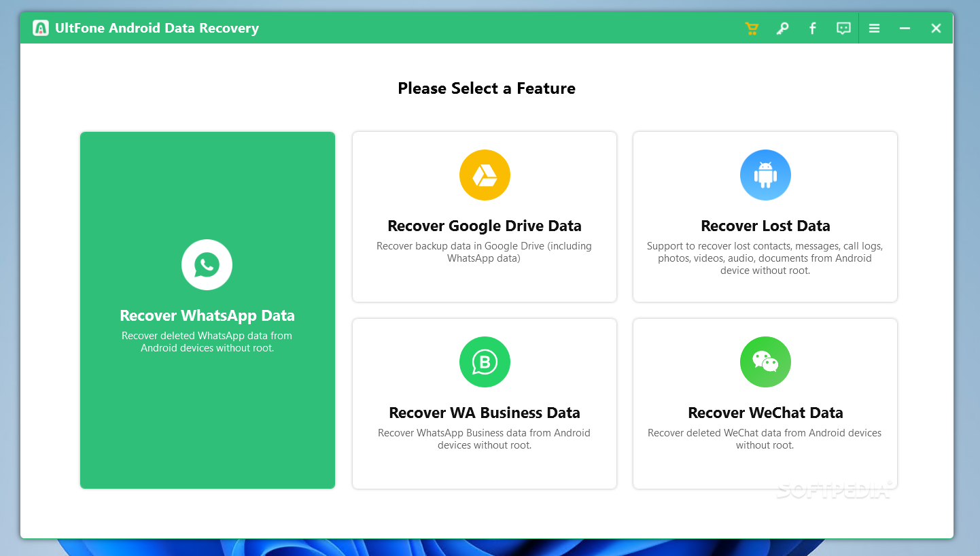980x556 pixels.
Task: Select Recover WhatsApp Data title
Action: pyautogui.click(x=207, y=315)
